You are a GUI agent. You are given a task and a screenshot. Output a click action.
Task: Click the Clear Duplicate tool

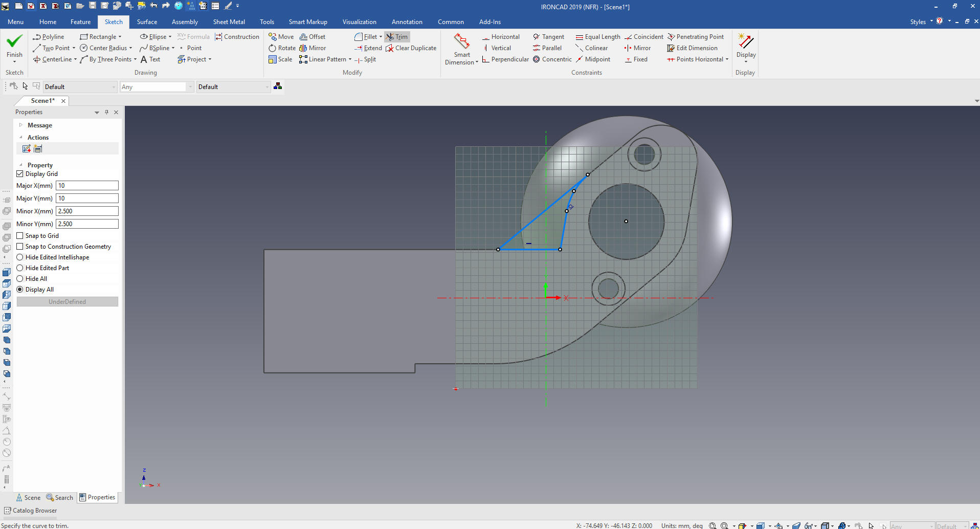click(x=411, y=48)
